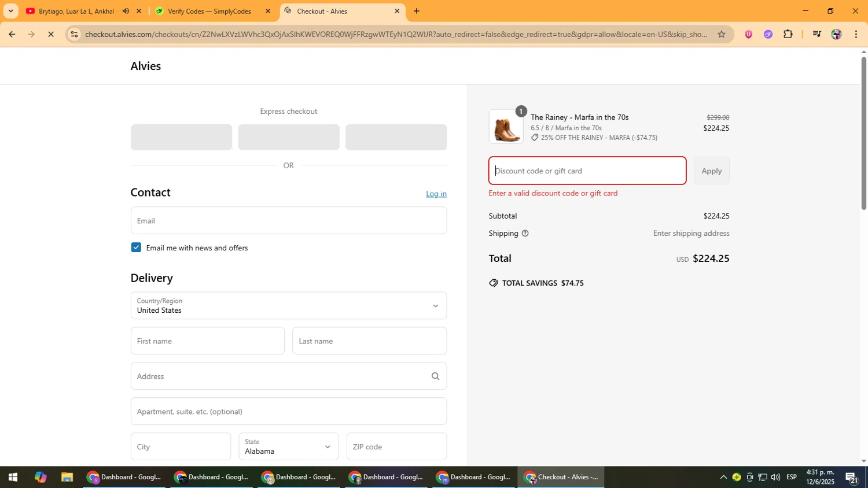Open File Explorer from taskbar
This screenshot has width=868, height=488.
coord(67,477)
